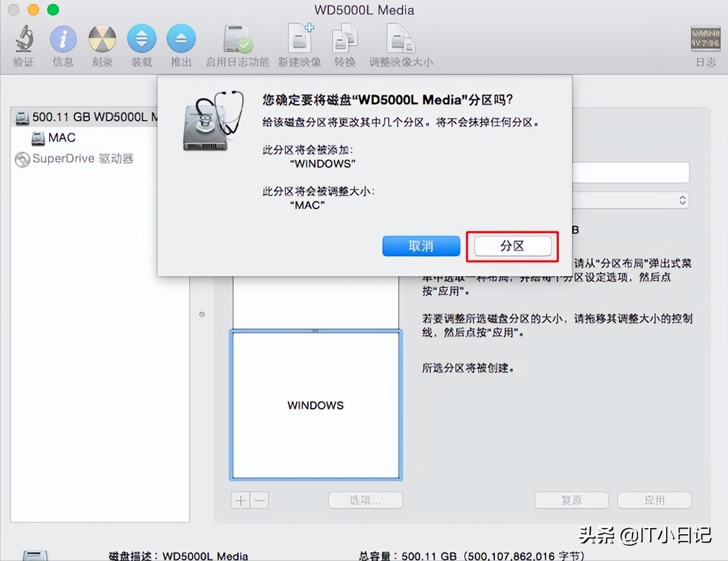Select the SuperDrive 驱动器 item

[75, 159]
